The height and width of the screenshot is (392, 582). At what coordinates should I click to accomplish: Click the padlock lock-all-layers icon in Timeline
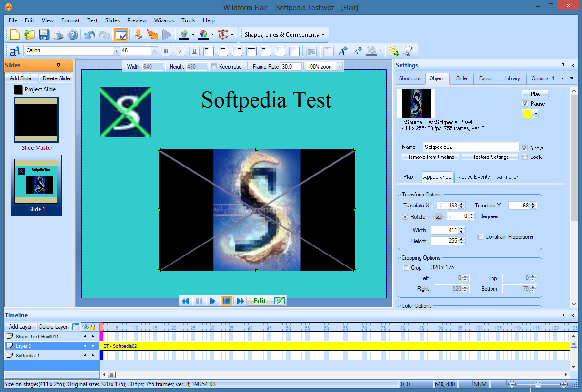tap(93, 327)
